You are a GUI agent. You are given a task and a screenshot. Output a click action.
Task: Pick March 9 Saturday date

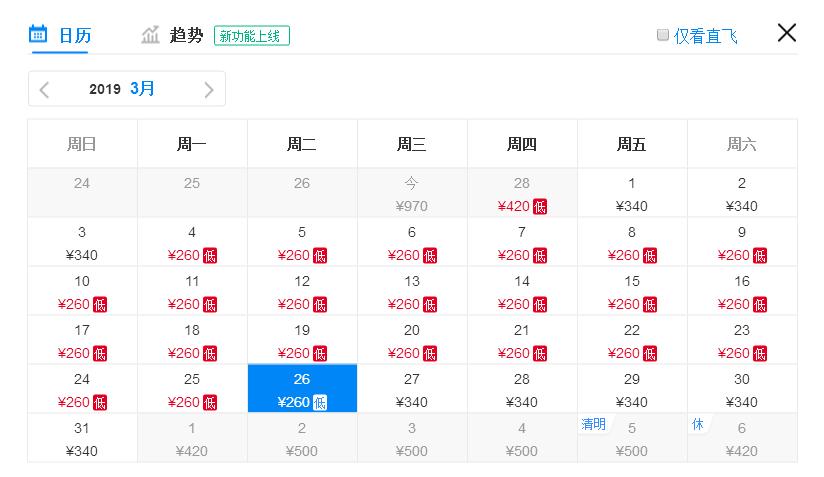[x=742, y=242]
